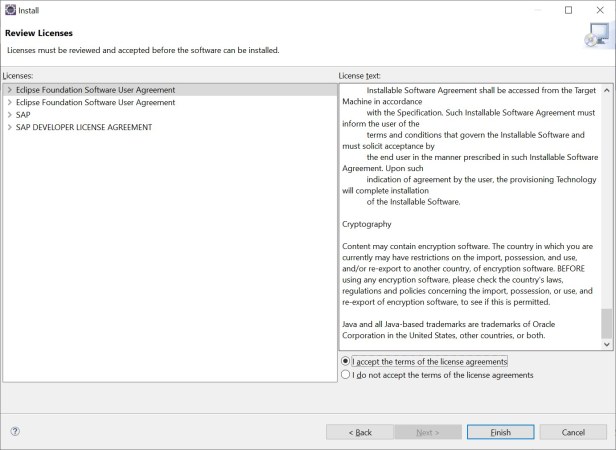The image size is (616, 450).
Task: Click the install wizard banner image
Action: point(595,37)
